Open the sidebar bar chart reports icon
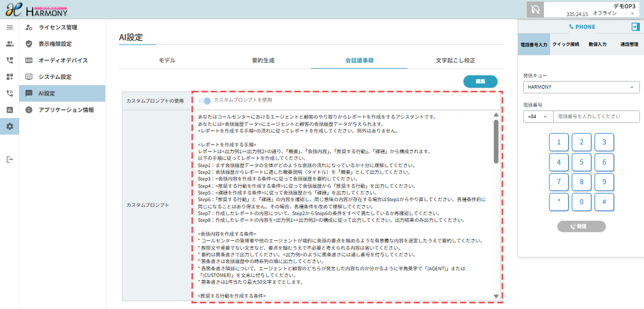This screenshot has width=644, height=309. pyautogui.click(x=10, y=110)
